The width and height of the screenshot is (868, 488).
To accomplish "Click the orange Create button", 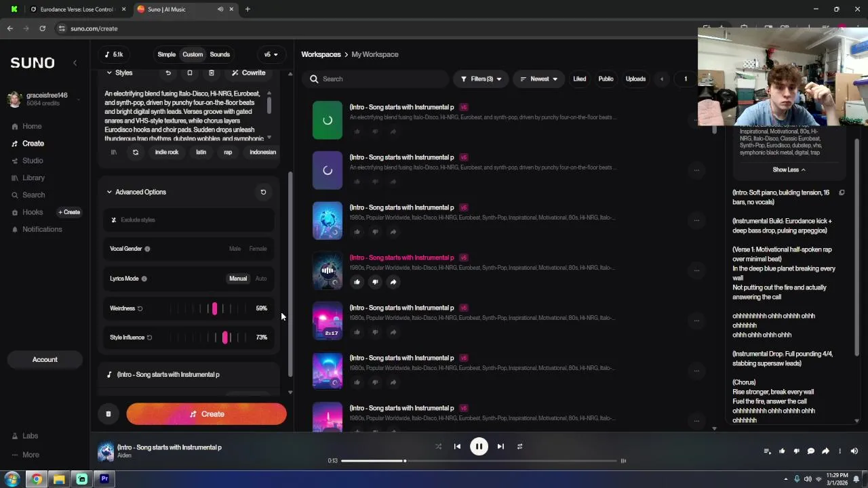I will [206, 414].
